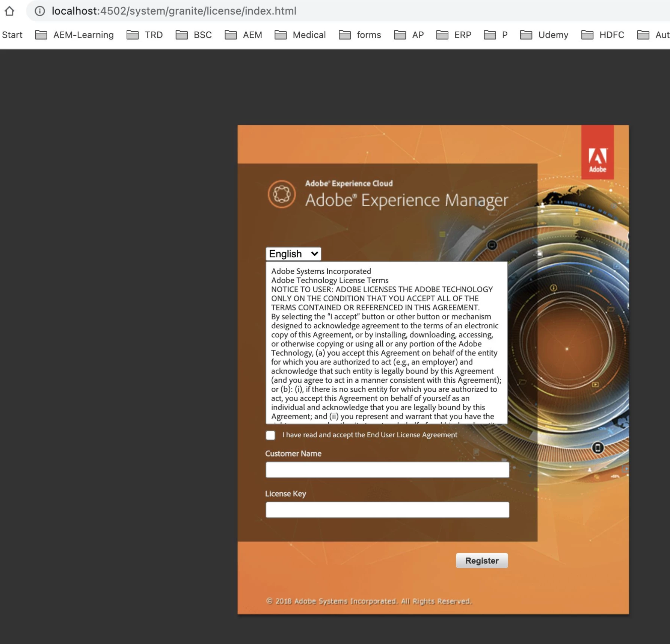670x644 pixels.
Task: Click the site information icon in address bar
Action: pos(40,11)
